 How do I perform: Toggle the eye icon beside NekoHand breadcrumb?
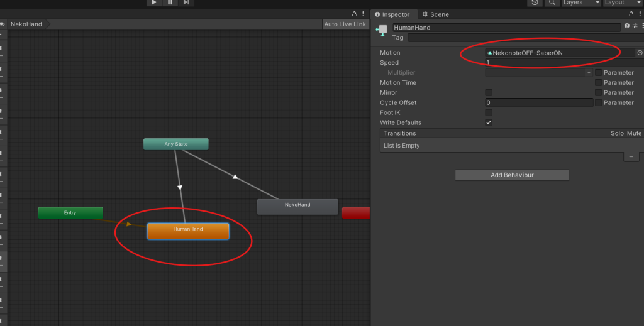[x=3, y=24]
